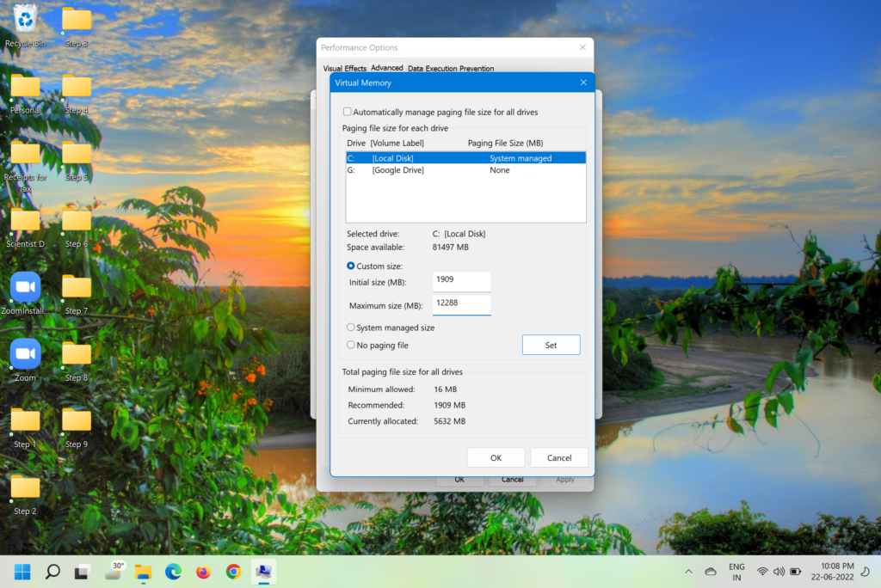
Task: Open Google Chrome from the taskbar
Action: [x=233, y=572]
